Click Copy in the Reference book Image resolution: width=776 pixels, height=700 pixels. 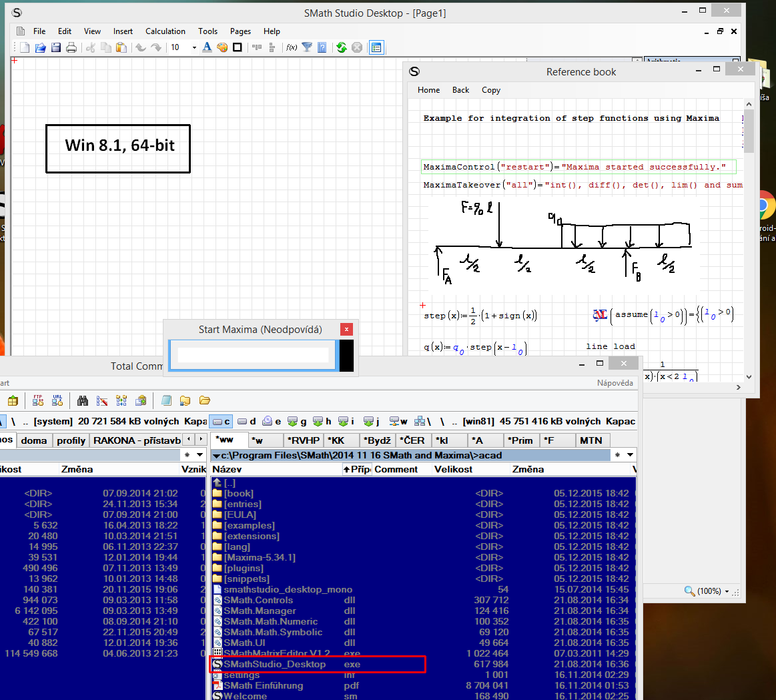pos(491,90)
